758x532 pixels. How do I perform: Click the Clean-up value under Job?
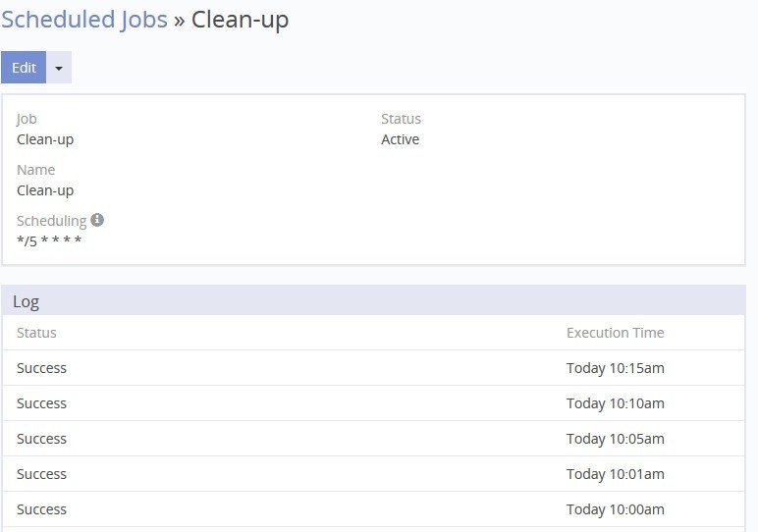[45, 139]
